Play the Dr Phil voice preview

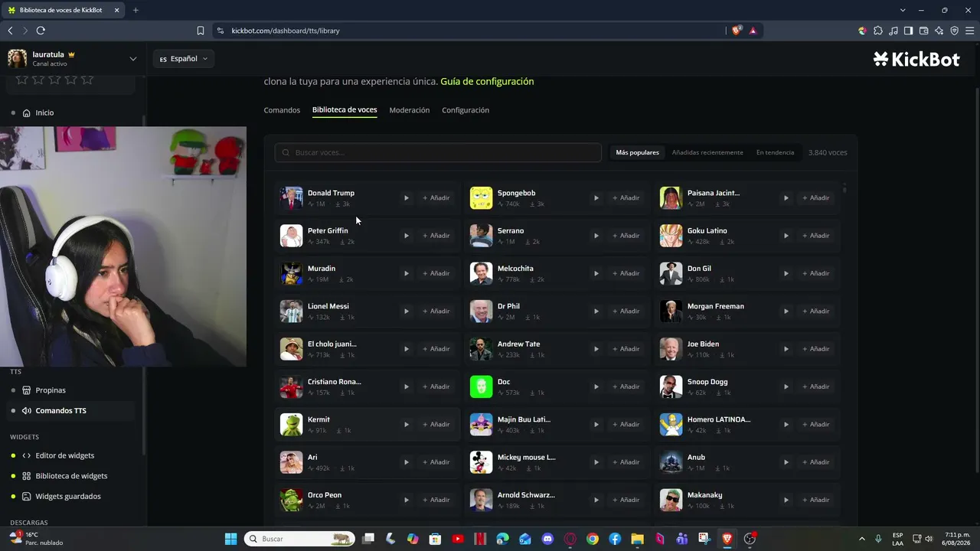[596, 311]
